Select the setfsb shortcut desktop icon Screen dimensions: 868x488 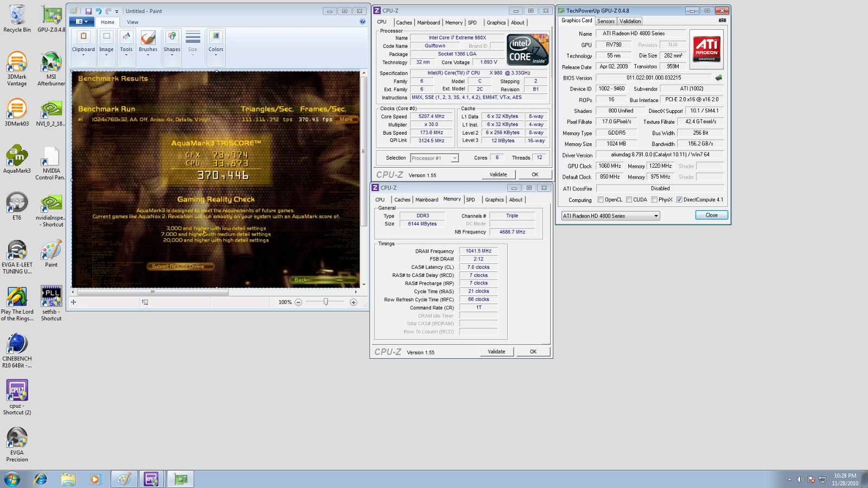point(51,304)
